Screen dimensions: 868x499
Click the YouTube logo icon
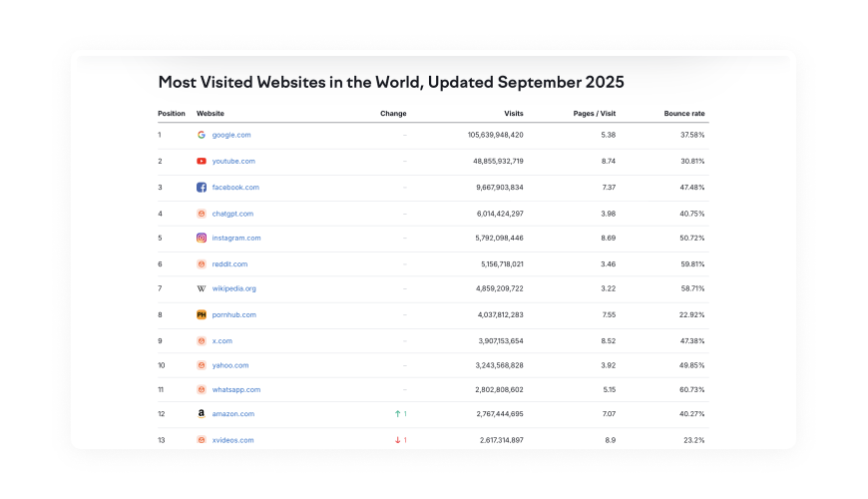[202, 161]
